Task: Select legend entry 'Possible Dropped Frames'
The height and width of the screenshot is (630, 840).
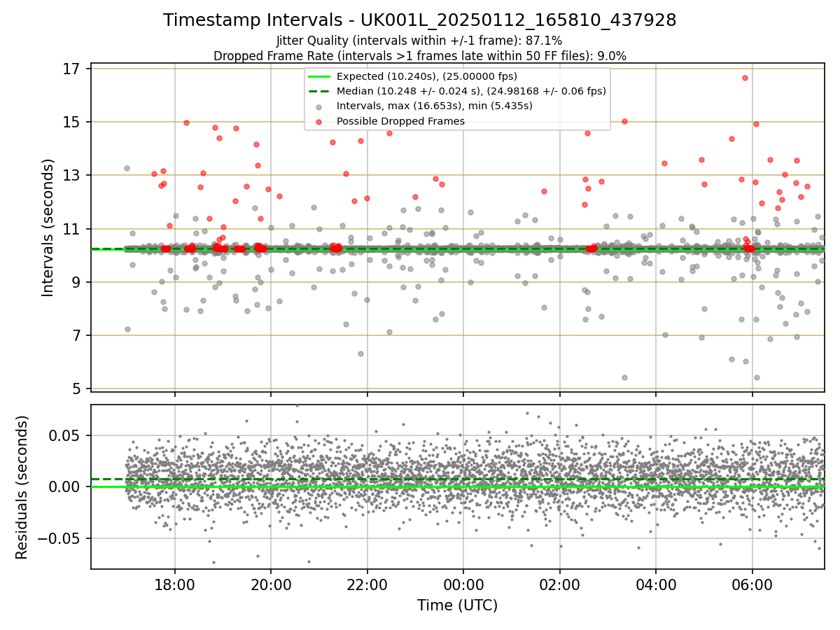Action: (400, 121)
